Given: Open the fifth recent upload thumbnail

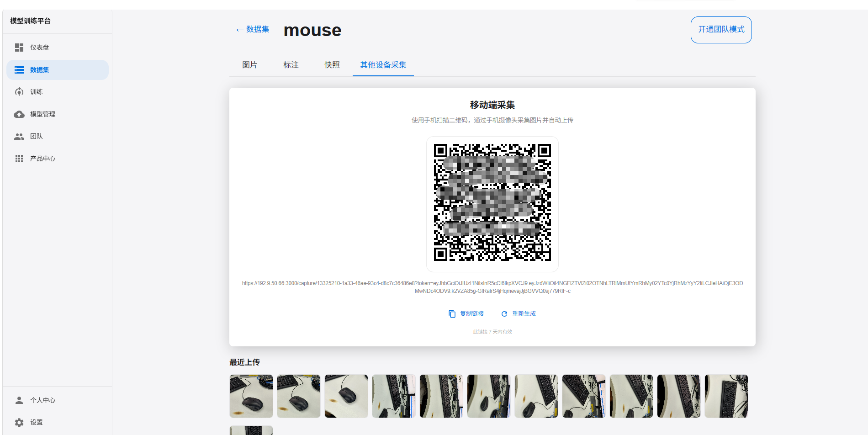Looking at the screenshot, I should 441,396.
